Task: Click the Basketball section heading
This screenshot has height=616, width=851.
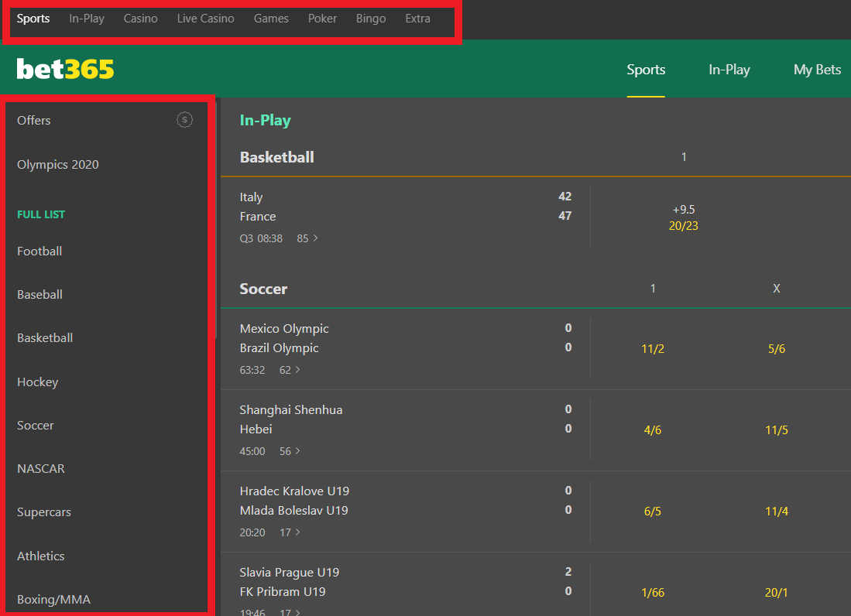Action: (276, 157)
